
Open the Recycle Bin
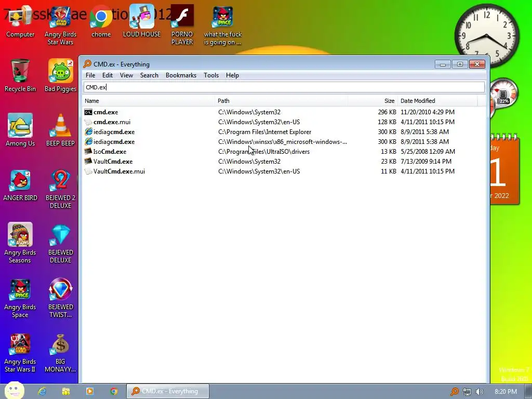pyautogui.click(x=20, y=76)
